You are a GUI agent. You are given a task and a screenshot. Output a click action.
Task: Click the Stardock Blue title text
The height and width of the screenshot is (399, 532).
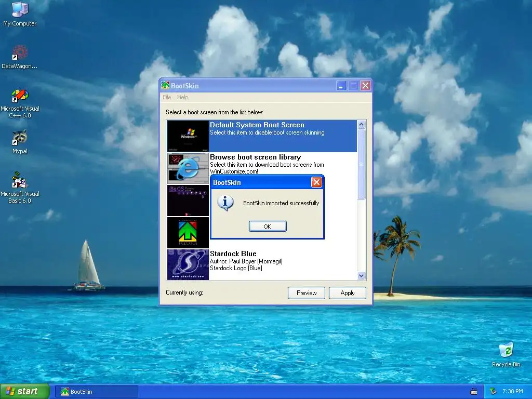(233, 254)
